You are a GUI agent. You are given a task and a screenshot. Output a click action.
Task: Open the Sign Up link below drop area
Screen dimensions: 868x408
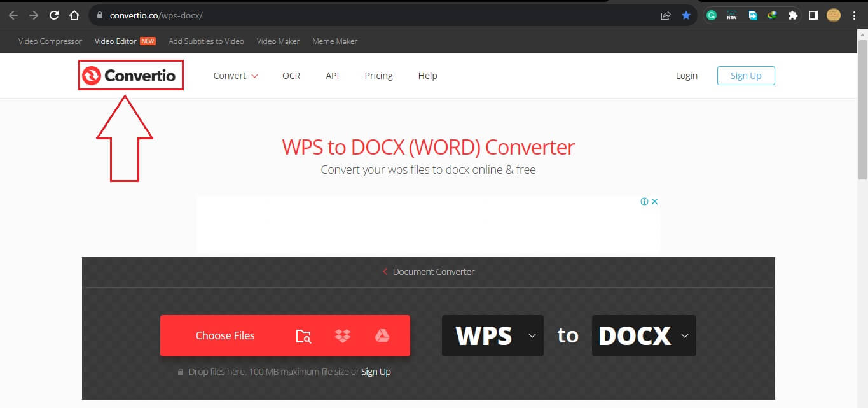coord(376,371)
